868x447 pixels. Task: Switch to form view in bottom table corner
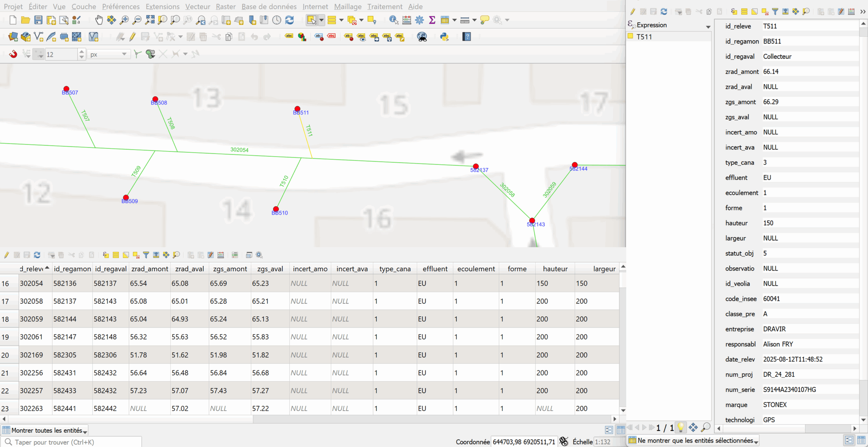(x=609, y=430)
